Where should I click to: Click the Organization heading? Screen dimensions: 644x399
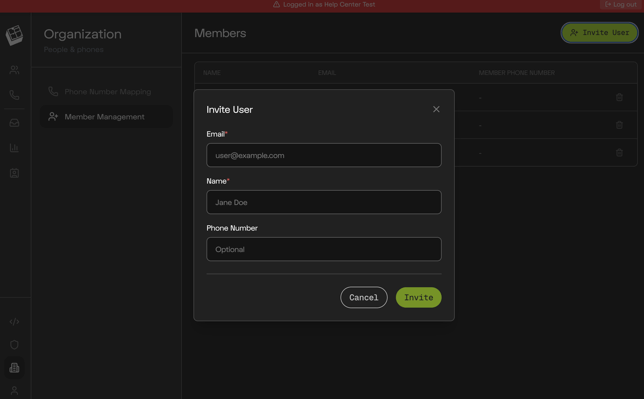(83, 34)
